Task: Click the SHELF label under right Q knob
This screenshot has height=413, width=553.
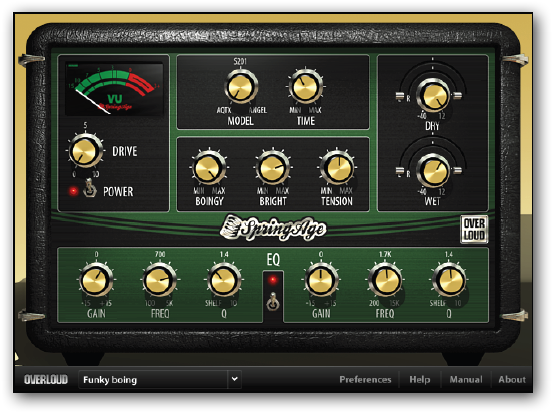Action: pos(438,303)
